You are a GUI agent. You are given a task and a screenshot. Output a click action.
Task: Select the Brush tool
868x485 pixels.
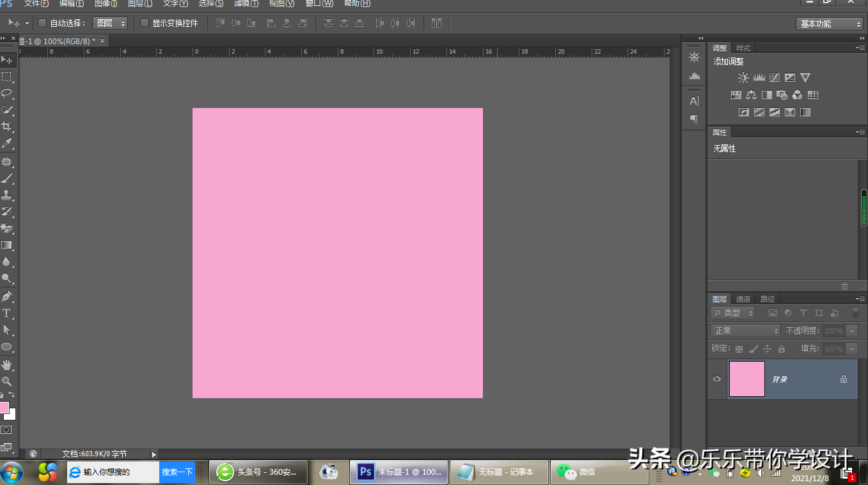[7, 178]
